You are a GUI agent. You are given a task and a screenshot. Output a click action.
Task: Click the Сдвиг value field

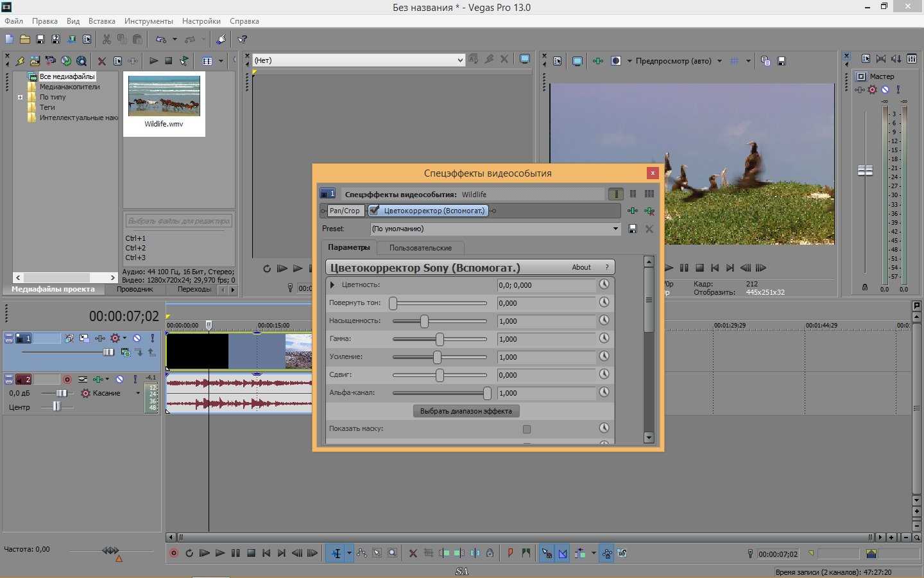coord(546,375)
